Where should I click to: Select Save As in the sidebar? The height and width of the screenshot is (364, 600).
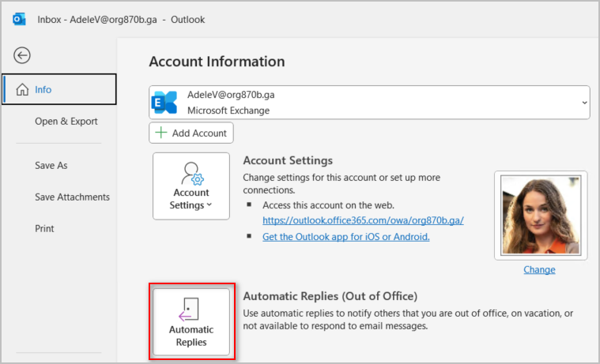pos(51,165)
